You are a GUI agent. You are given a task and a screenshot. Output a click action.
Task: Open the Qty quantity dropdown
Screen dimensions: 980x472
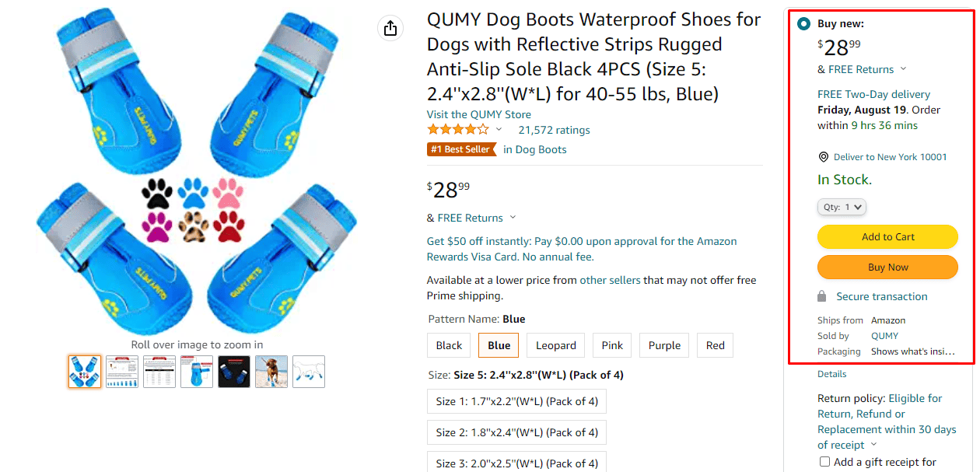pos(842,207)
